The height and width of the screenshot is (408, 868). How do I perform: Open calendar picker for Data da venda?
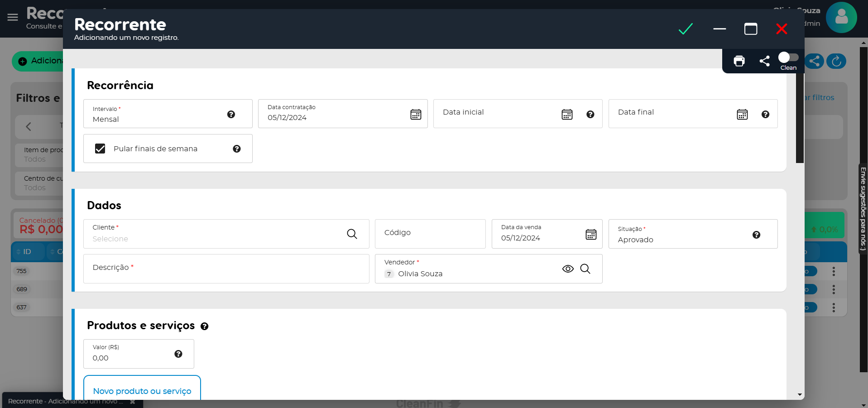click(x=591, y=235)
